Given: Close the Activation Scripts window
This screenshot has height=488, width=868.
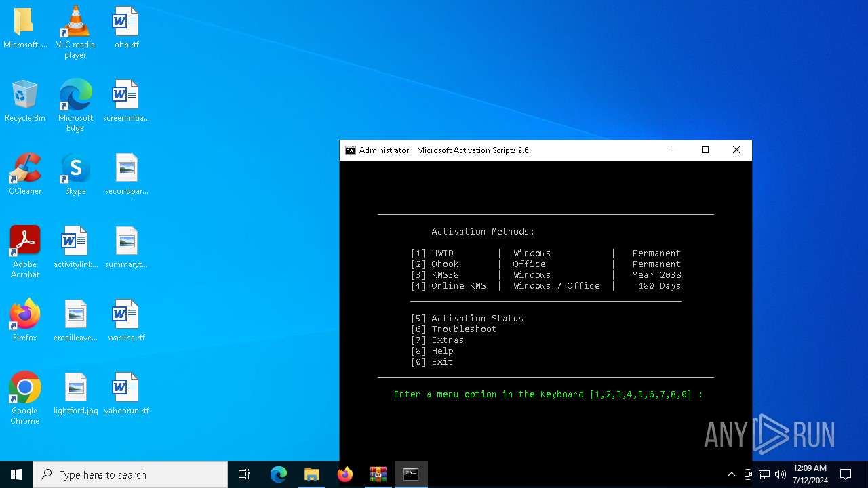Looking at the screenshot, I should [x=736, y=150].
